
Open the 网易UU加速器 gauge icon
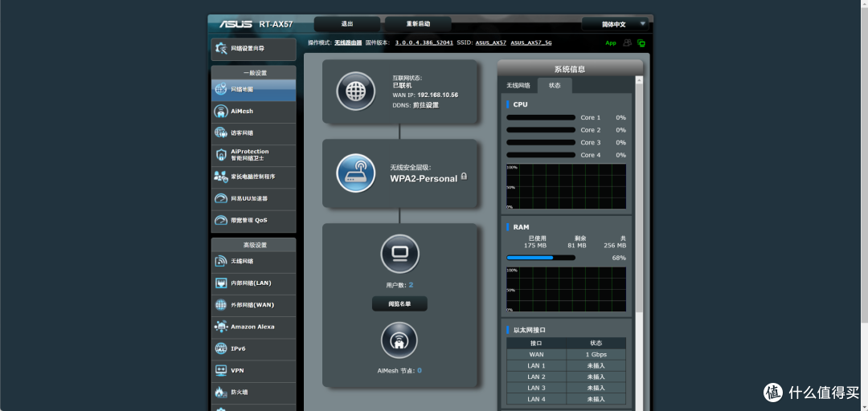pos(221,198)
